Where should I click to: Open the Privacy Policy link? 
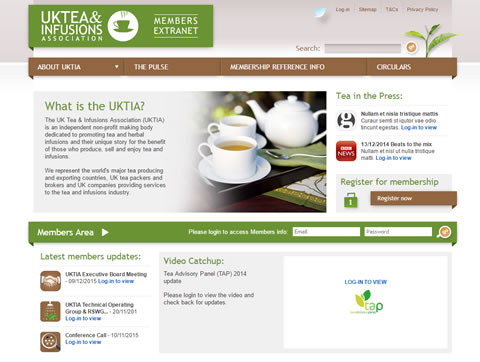click(422, 9)
